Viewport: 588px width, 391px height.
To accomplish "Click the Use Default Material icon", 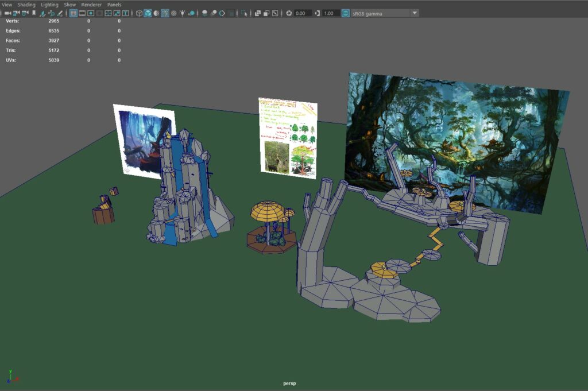I will pyautogui.click(x=156, y=13).
